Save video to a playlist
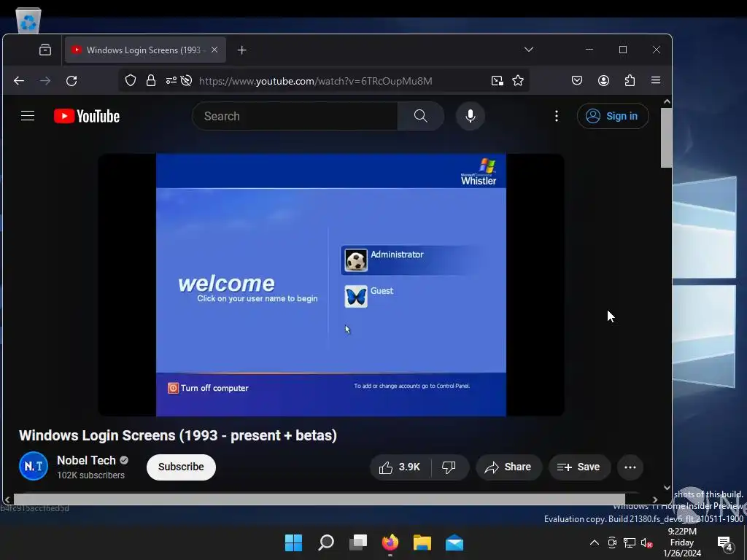Image resolution: width=747 pixels, height=560 pixels. tap(578, 467)
